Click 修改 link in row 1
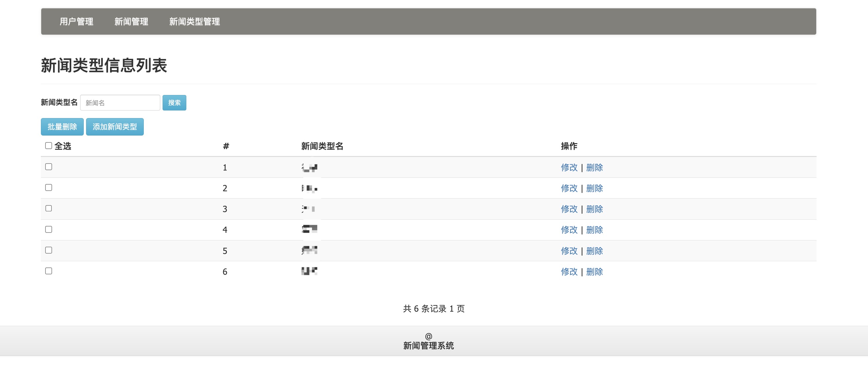The image size is (868, 374). tap(569, 168)
